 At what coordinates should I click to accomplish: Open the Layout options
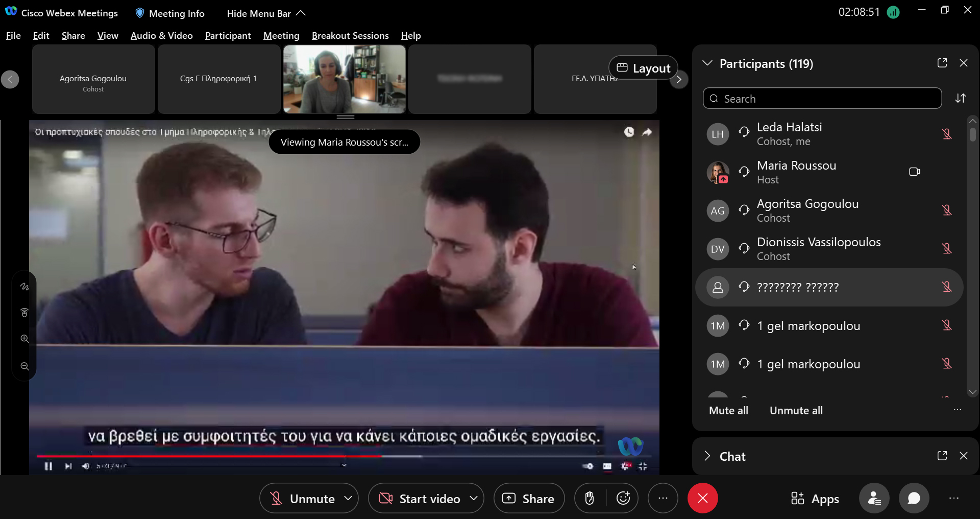[x=643, y=68]
